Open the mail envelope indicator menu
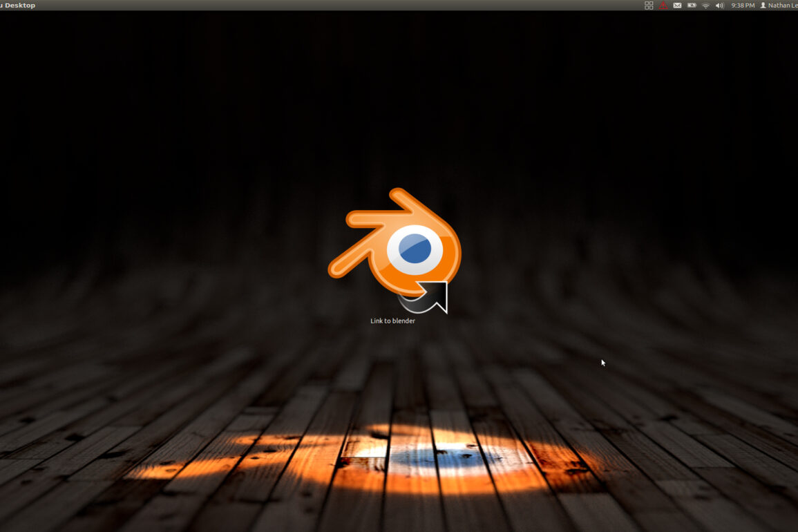Screen dimensions: 798x532 677,6
